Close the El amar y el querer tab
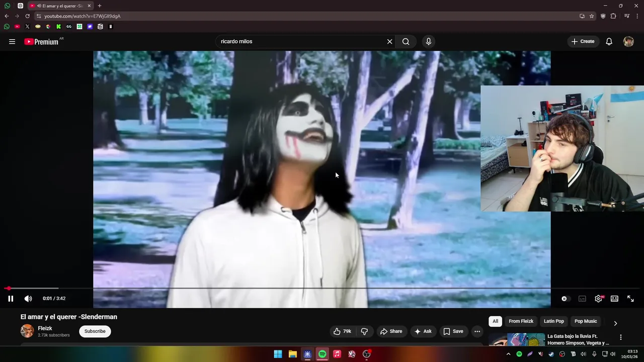This screenshot has width=644, height=362. click(x=89, y=6)
